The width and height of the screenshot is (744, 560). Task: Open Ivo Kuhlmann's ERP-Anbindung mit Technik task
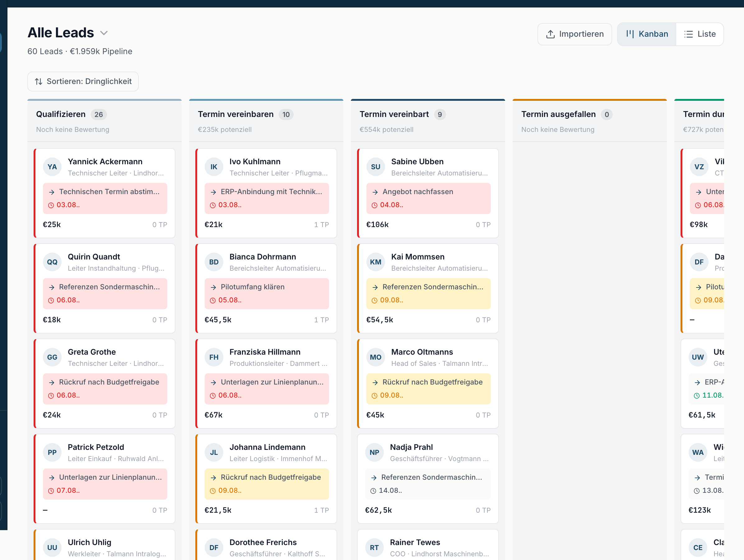[267, 198]
